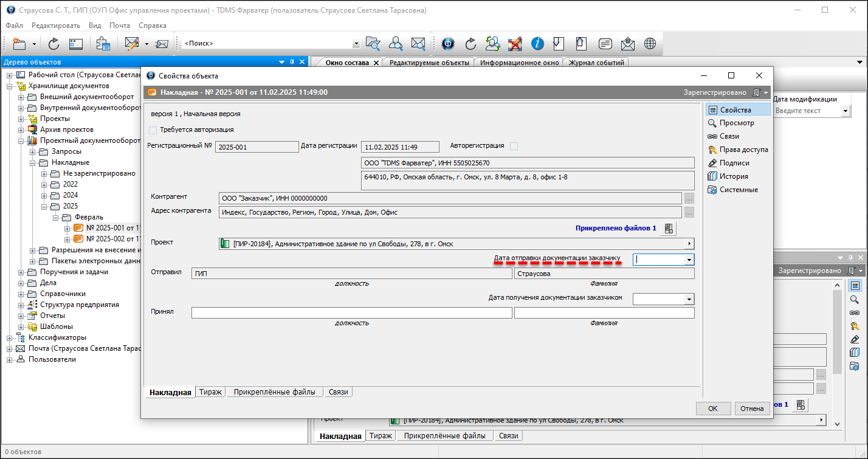Open 'Дата получения документации заказчиком' date dropdown
The image size is (868, 459).
[689, 299]
